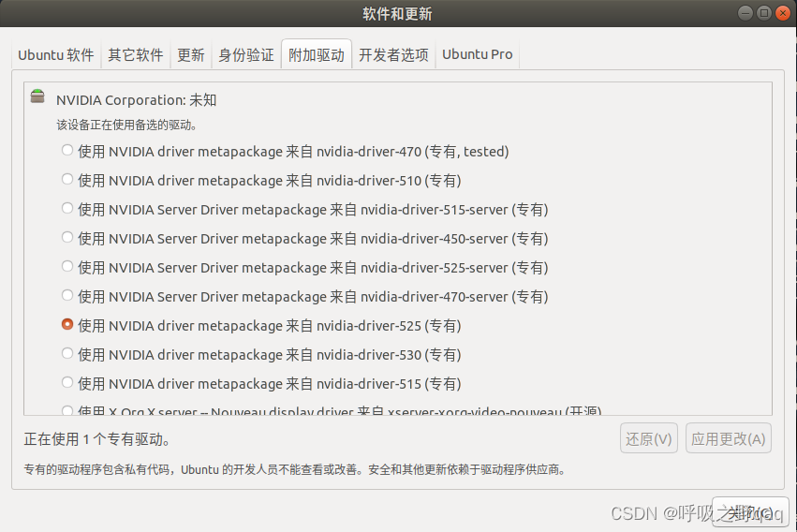Choose the nvidia-driver-510 radio option
Viewport: 797px width, 532px height.
67,179
